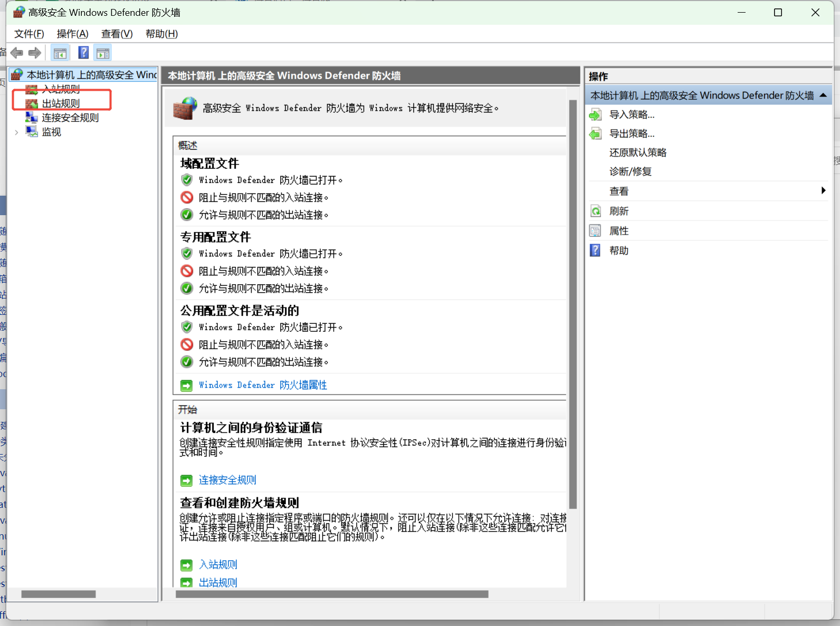Click the 查看 submenu arrow

(x=823, y=190)
